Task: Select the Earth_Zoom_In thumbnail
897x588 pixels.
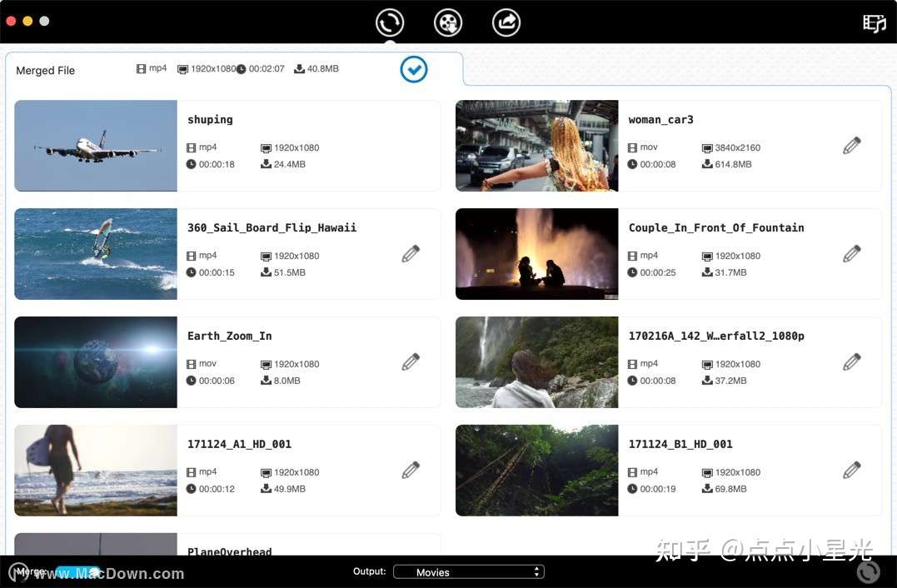Action: pos(96,362)
